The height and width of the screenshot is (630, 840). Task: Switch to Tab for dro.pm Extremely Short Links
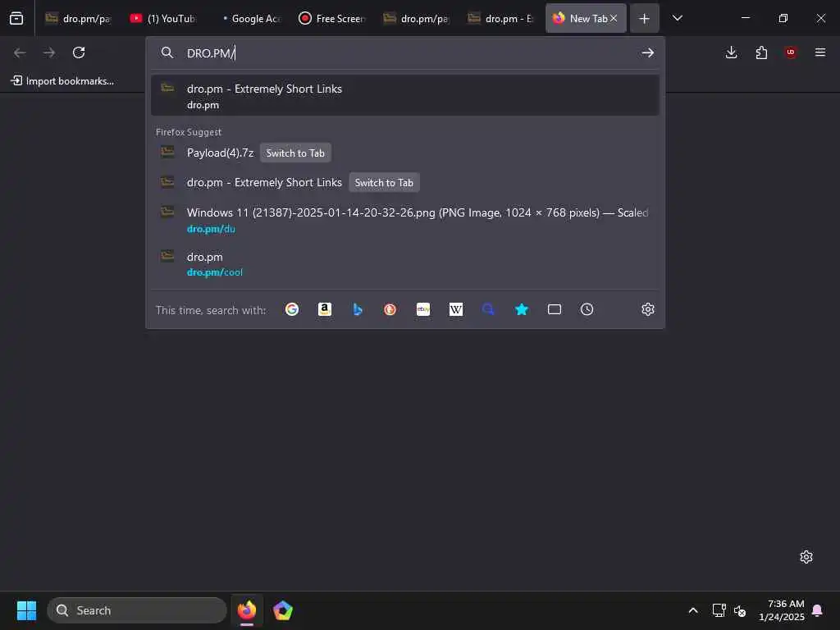click(x=384, y=183)
